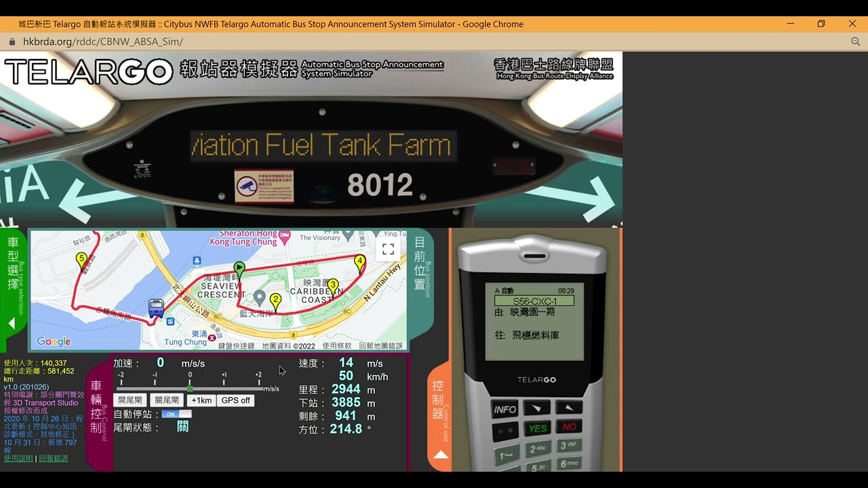The height and width of the screenshot is (488, 868).
Task: Click the GPS off button
Action: [x=235, y=401]
